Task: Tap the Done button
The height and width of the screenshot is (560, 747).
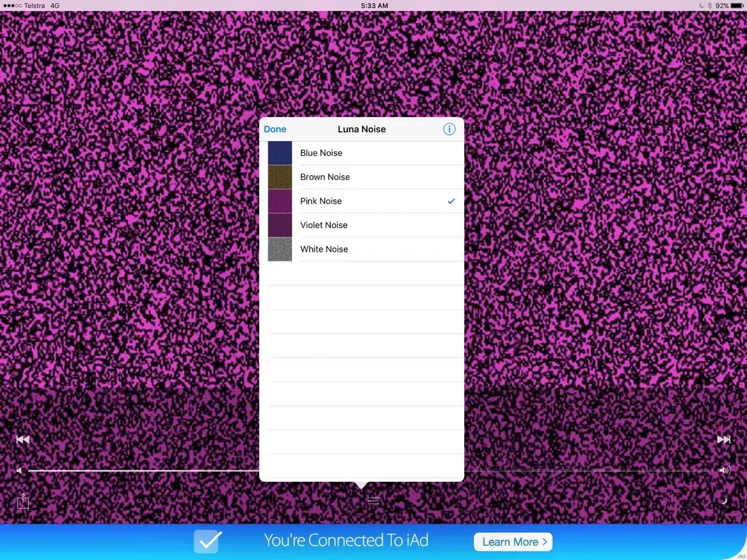Action: [275, 129]
